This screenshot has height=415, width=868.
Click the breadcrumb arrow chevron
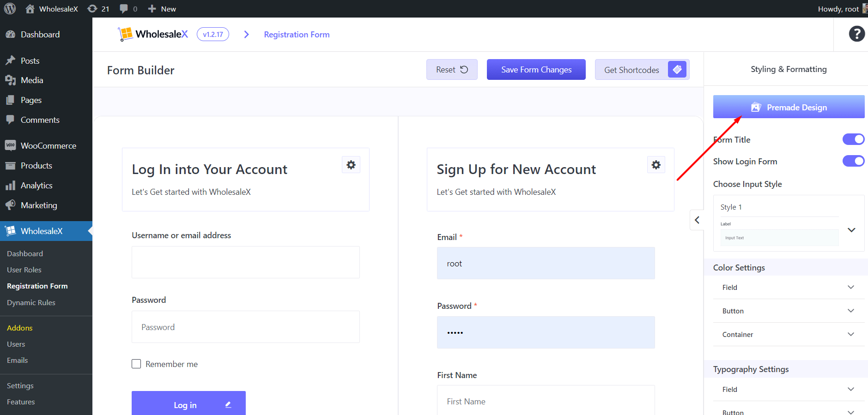[246, 34]
